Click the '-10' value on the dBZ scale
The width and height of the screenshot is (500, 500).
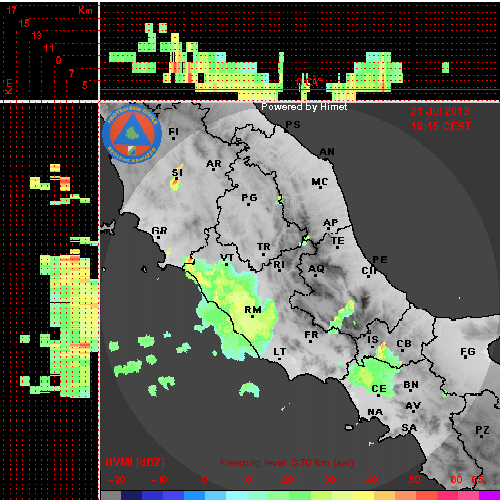(x=159, y=480)
